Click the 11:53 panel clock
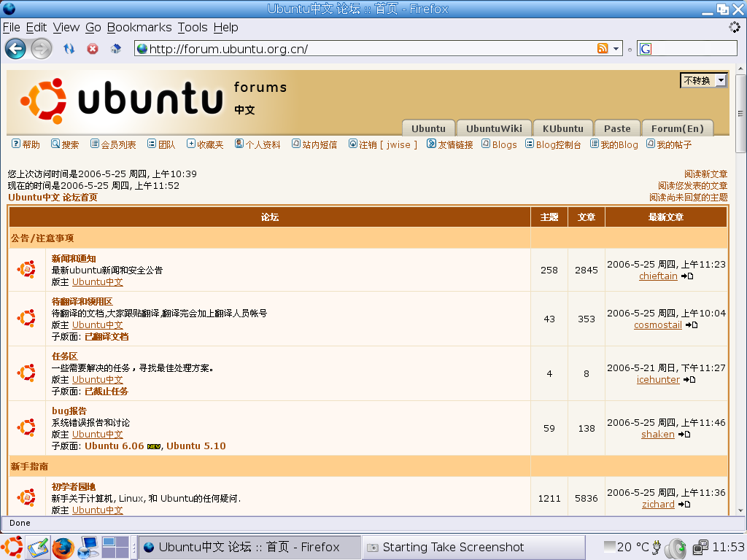This screenshot has width=747, height=560. (728, 548)
